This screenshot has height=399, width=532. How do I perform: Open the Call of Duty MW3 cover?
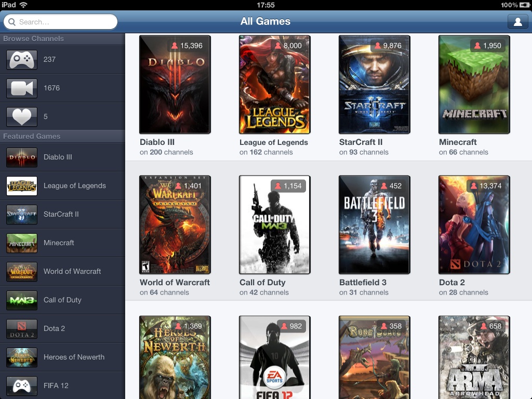pos(275,224)
